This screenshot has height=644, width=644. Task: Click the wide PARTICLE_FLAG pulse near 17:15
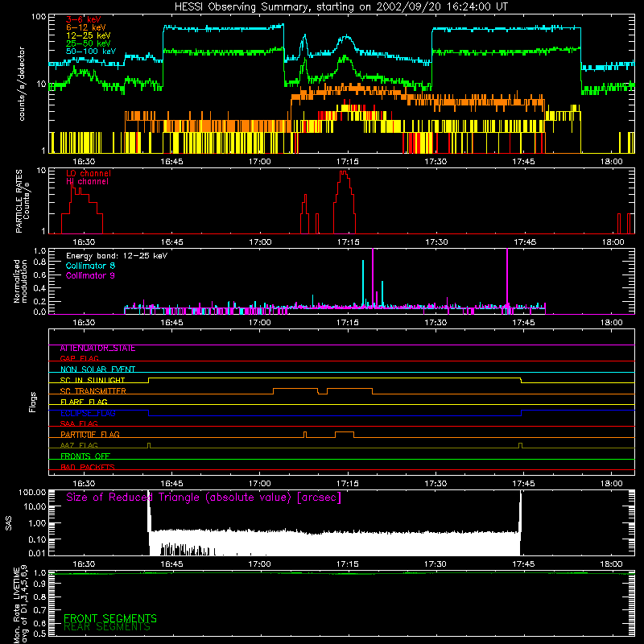click(x=345, y=435)
